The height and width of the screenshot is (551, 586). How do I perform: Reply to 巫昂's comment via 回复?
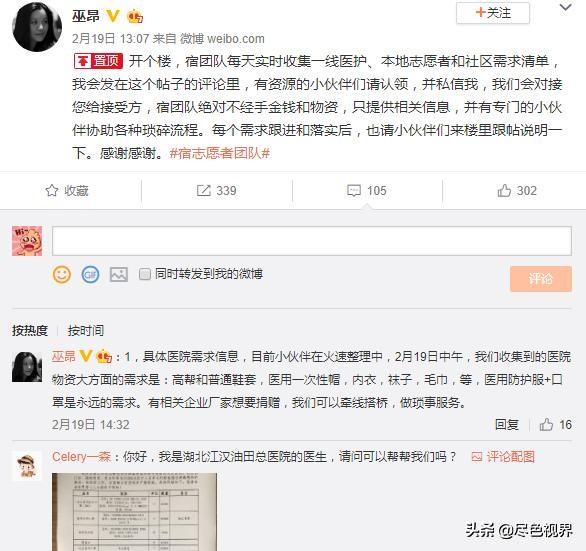[507, 425]
